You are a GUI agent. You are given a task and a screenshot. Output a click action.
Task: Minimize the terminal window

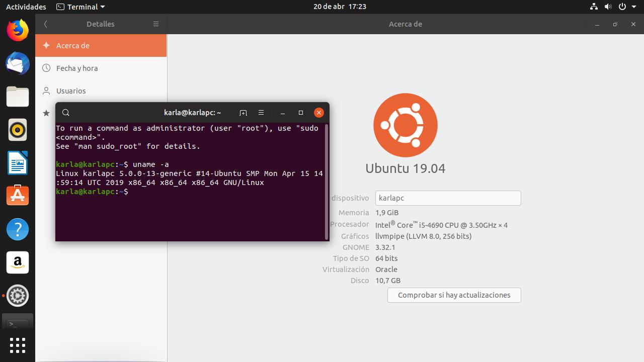click(283, 113)
